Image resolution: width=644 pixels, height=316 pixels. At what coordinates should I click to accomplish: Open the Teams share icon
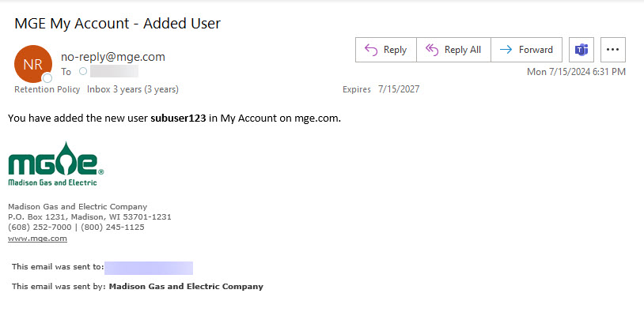[x=581, y=50]
